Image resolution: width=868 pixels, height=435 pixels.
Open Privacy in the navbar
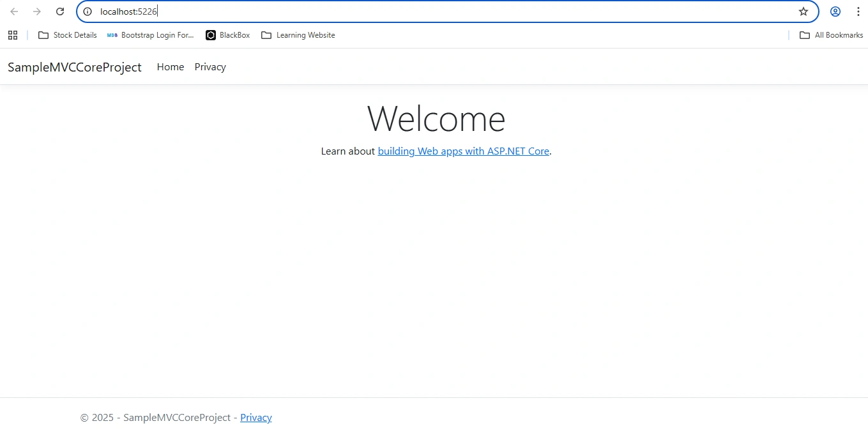[x=210, y=67]
